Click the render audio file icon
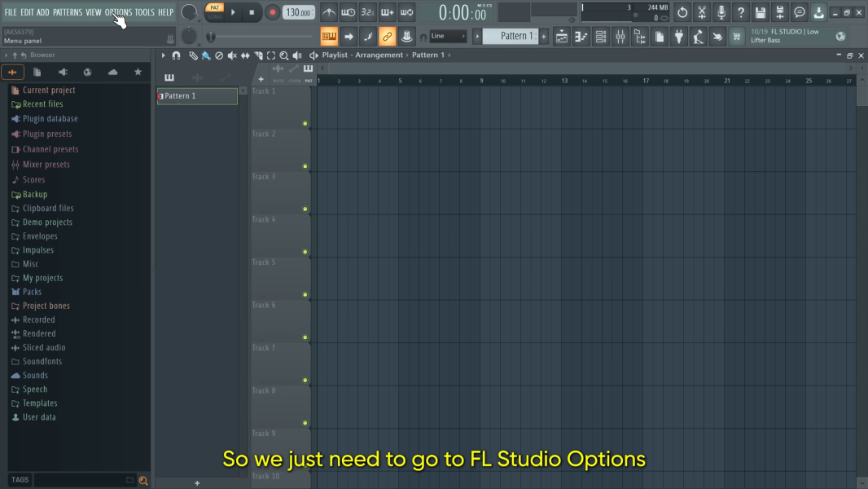This screenshot has height=489, width=868. (x=780, y=12)
